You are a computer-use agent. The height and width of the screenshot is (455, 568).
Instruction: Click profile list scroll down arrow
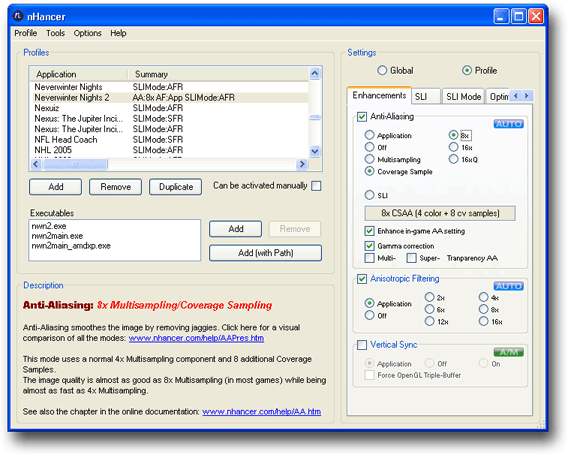(x=315, y=151)
